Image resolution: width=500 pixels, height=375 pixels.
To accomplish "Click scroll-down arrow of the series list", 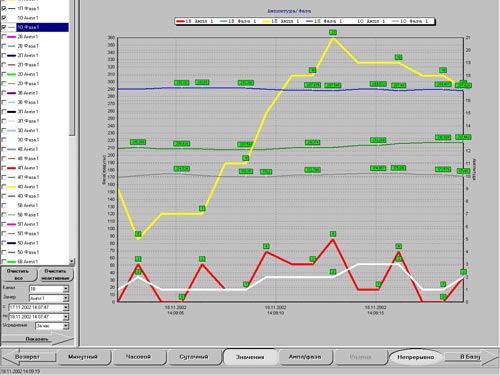I will click(x=72, y=261).
